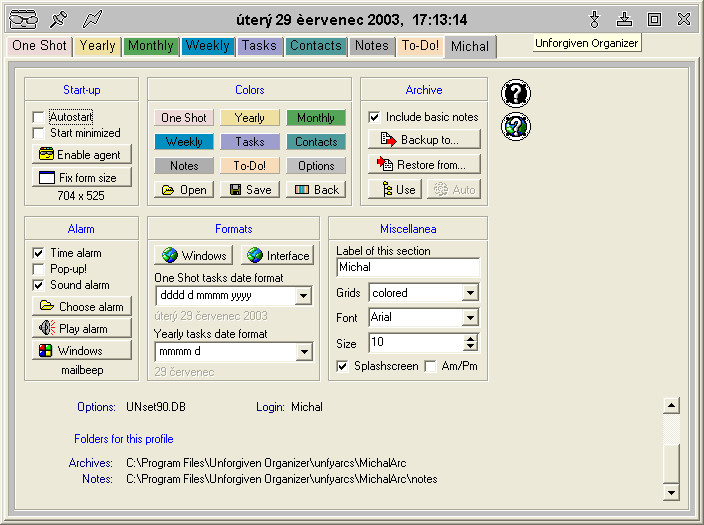Viewport: 704px width, 525px height.
Task: Switch to the Monthly tab
Action: coord(151,46)
